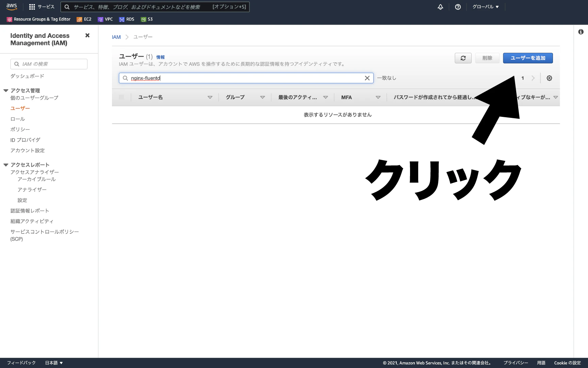Close the IAM navigation sidebar
Viewport: 588px width, 368px height.
click(x=87, y=35)
